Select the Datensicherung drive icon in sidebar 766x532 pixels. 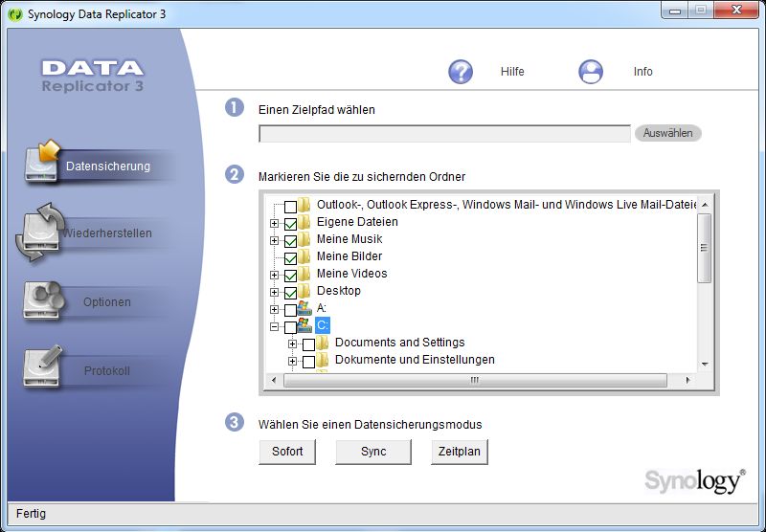pos(43,163)
